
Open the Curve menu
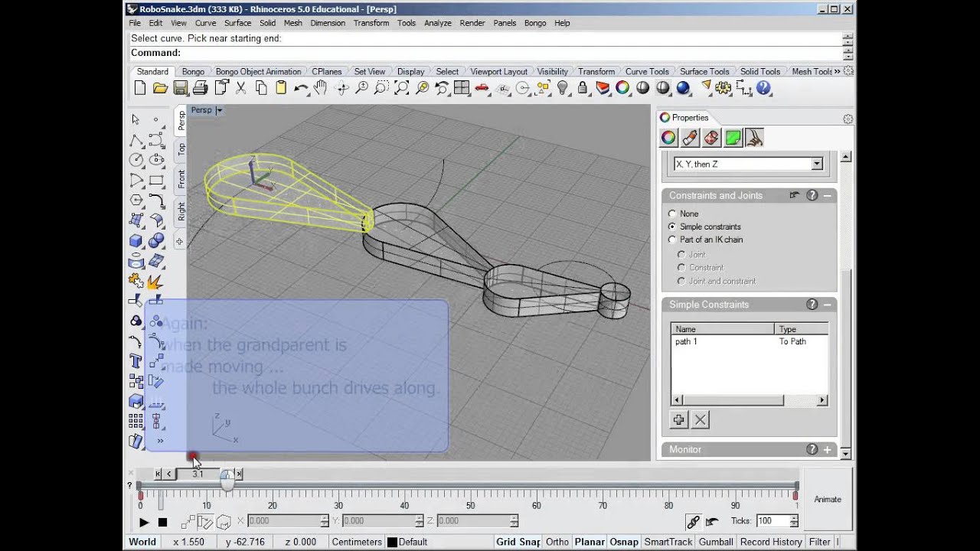[x=205, y=23]
